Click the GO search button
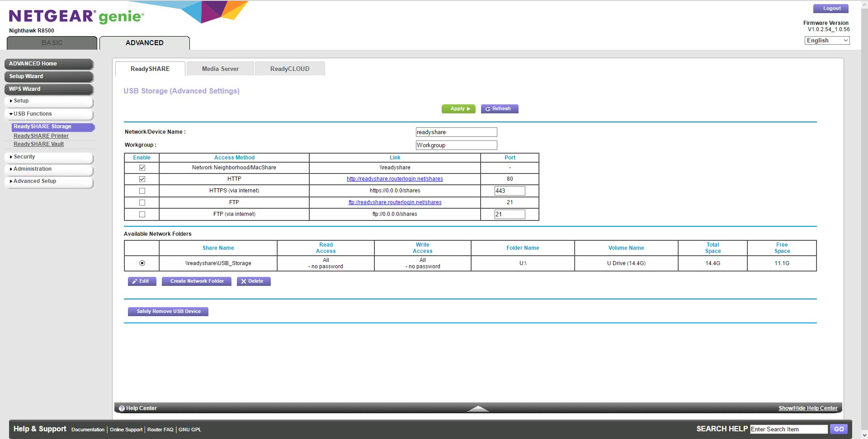This screenshot has width=868, height=439. click(x=839, y=430)
